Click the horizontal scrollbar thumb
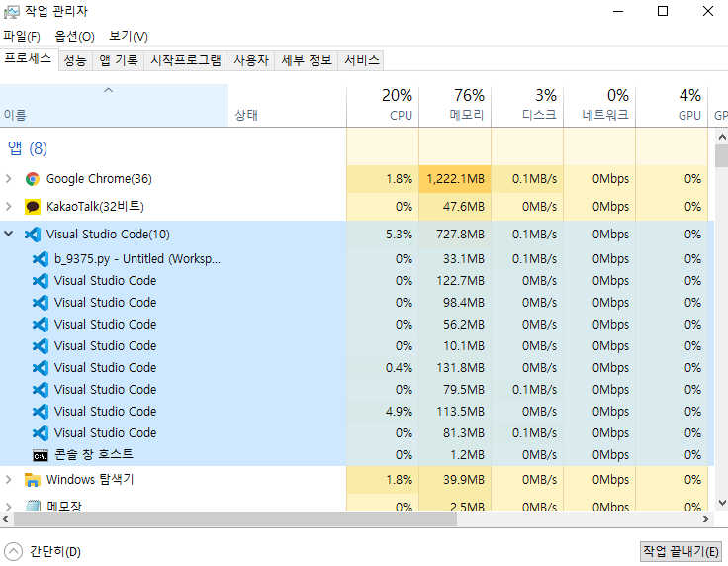Viewport: 728px width, 566px height. coord(235,519)
